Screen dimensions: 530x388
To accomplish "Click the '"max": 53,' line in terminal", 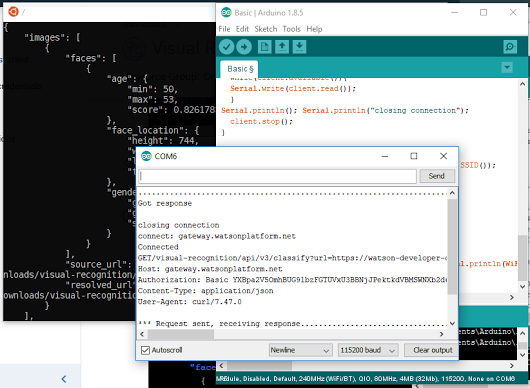I will [x=152, y=100].
